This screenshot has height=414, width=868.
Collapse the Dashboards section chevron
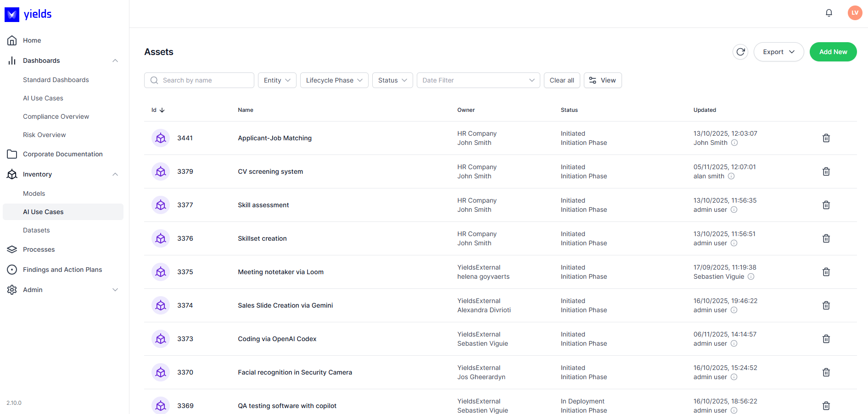[x=115, y=60]
